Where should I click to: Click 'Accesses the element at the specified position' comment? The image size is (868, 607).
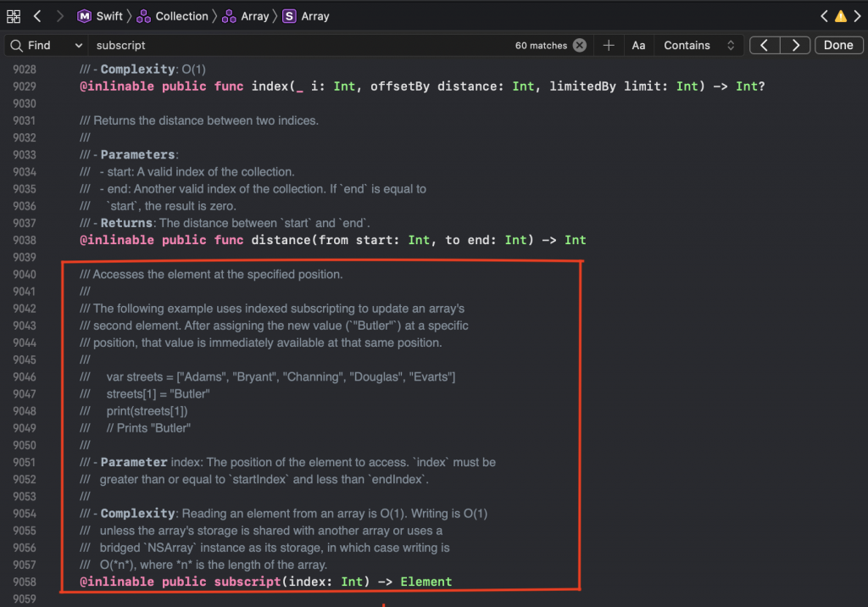(211, 275)
